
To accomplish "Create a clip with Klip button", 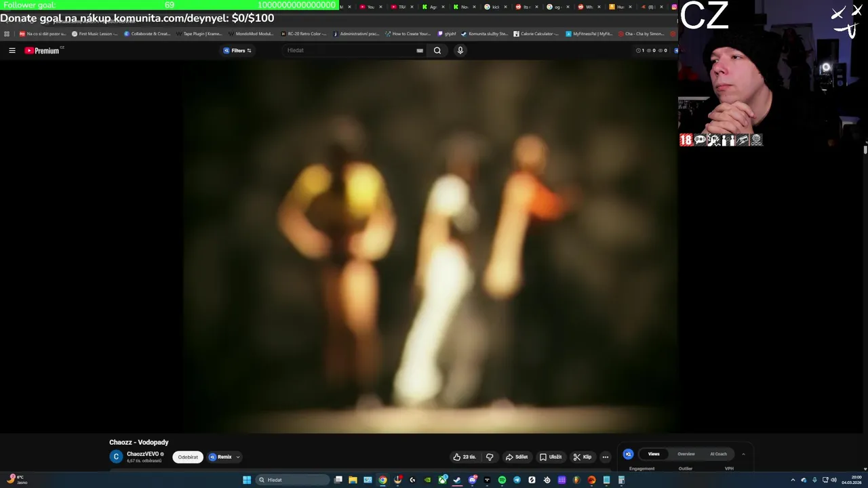I will [x=583, y=457].
